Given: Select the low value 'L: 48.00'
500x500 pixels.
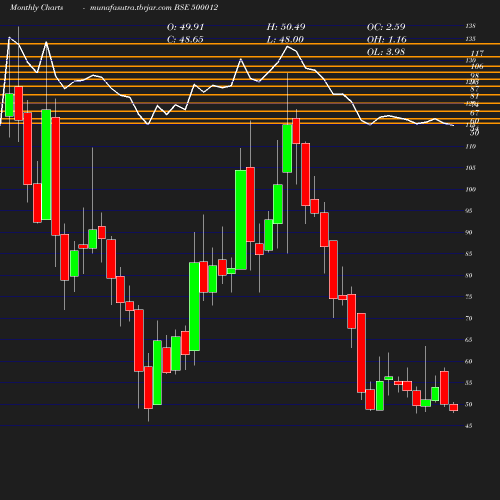Looking at the screenshot, I should [285, 40].
